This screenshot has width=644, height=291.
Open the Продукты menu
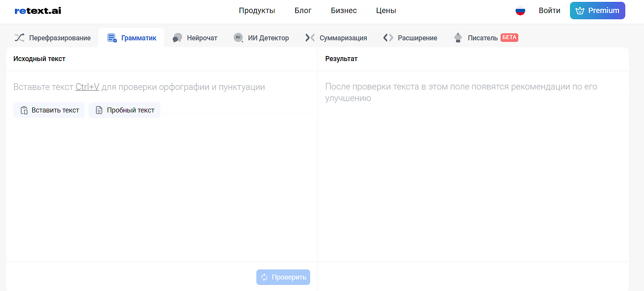(257, 11)
